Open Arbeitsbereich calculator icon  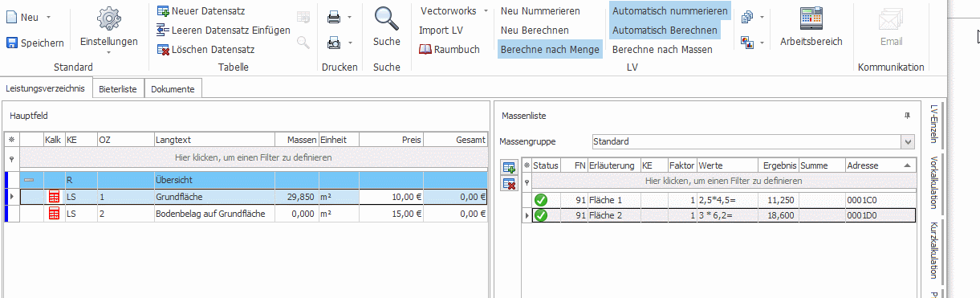click(x=811, y=18)
